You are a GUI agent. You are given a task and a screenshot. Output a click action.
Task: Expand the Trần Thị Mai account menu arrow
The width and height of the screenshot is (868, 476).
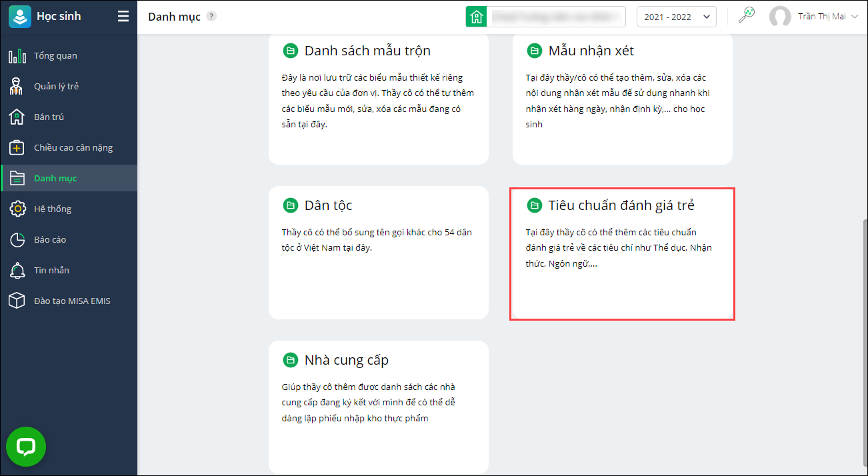[x=854, y=17]
